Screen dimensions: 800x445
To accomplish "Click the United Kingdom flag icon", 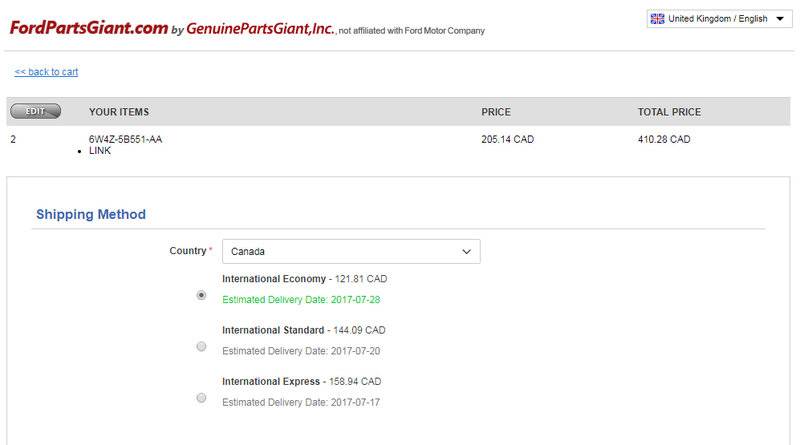I will tap(657, 19).
